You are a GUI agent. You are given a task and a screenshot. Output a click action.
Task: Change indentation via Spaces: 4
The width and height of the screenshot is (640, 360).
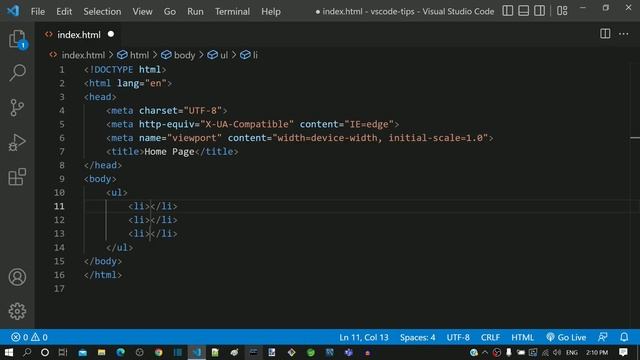(x=418, y=338)
